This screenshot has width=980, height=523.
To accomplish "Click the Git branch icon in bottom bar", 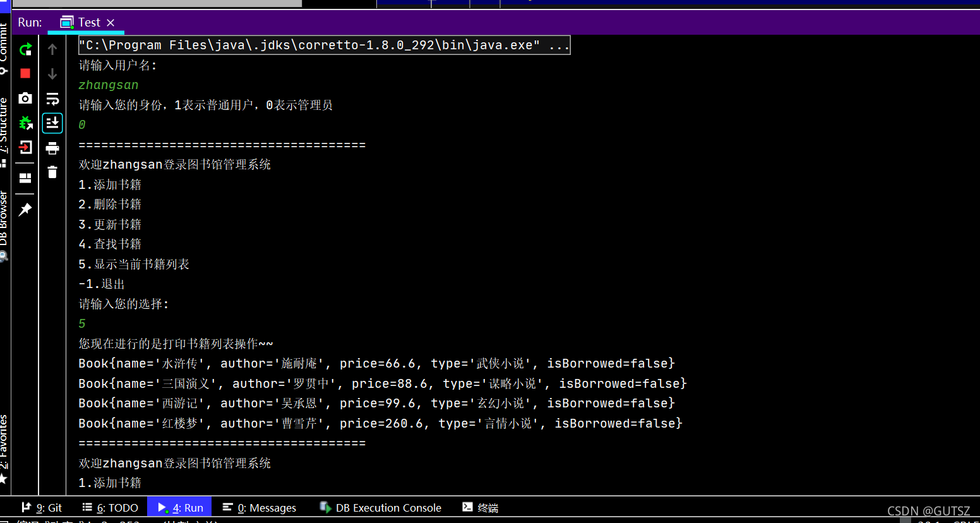I will point(27,507).
